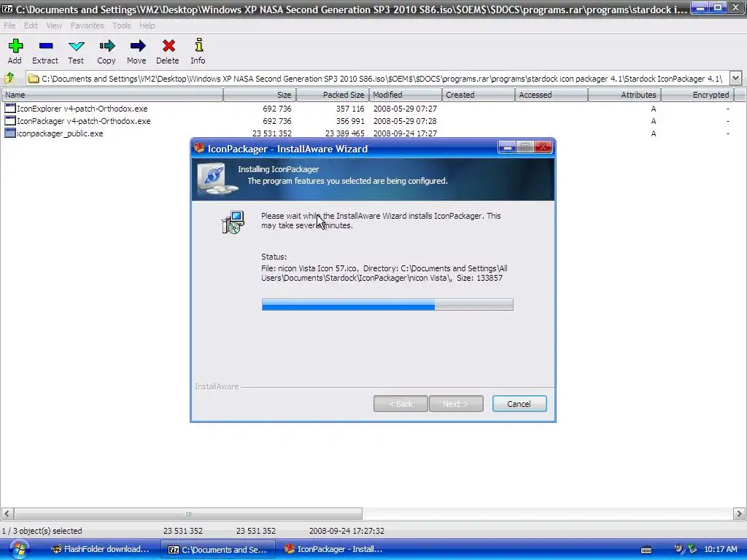The height and width of the screenshot is (560, 747).
Task: Sort by the Packed Size column header
Action: click(333, 95)
